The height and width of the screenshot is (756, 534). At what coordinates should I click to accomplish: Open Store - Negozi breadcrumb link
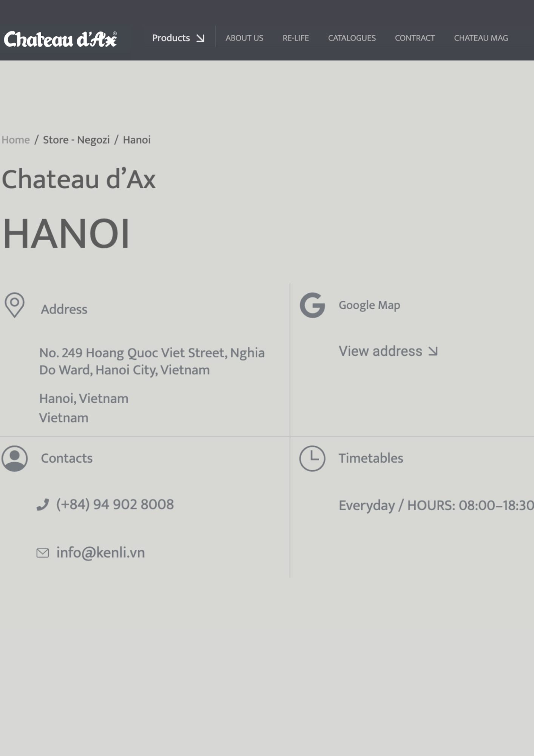[x=76, y=140]
